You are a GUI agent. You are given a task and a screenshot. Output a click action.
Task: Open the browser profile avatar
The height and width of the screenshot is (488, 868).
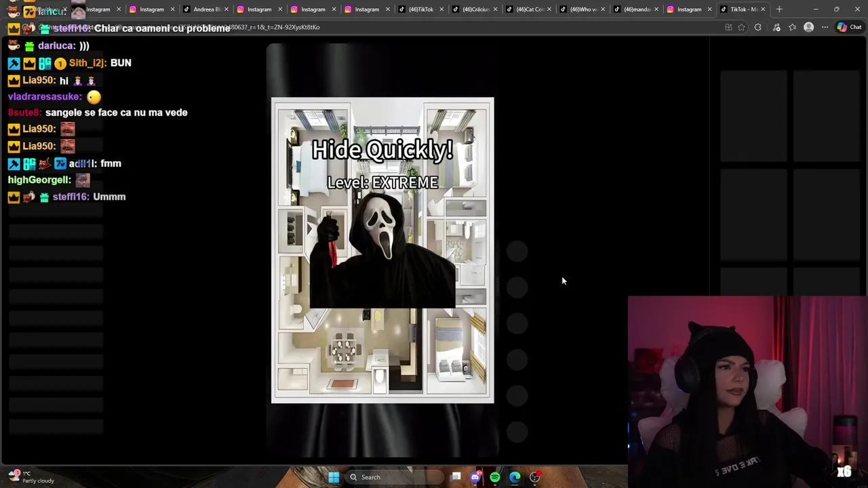(808, 27)
